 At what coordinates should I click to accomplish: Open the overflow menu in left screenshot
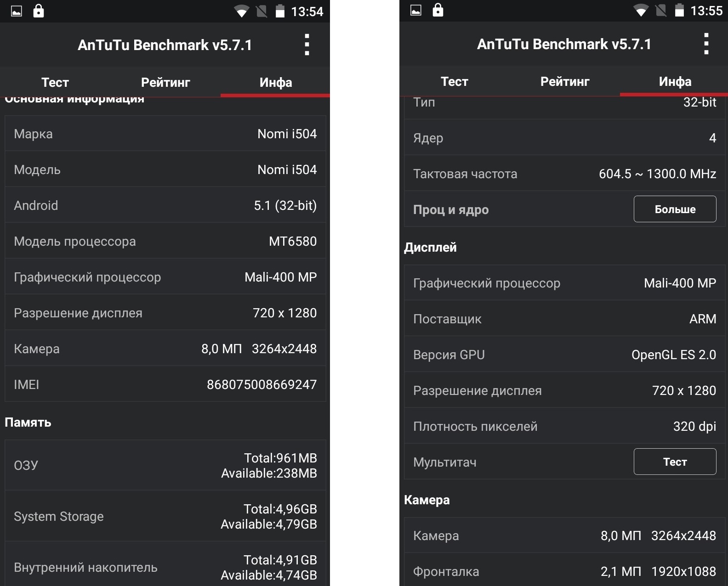pos(307,45)
